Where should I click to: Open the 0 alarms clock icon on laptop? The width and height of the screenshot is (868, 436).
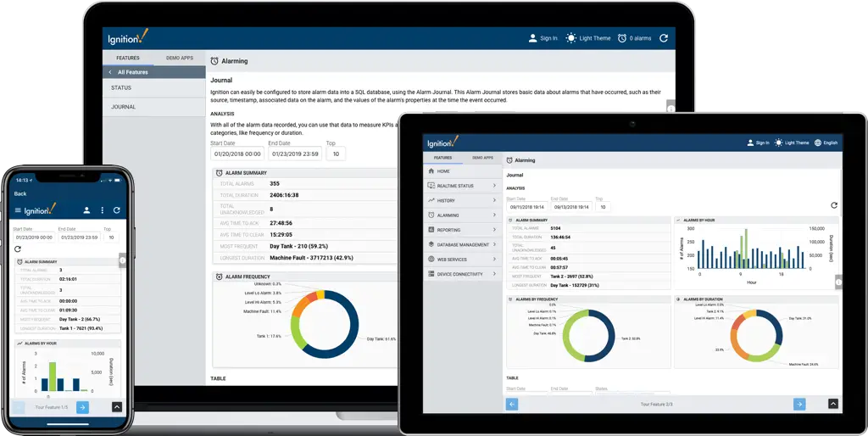click(622, 38)
